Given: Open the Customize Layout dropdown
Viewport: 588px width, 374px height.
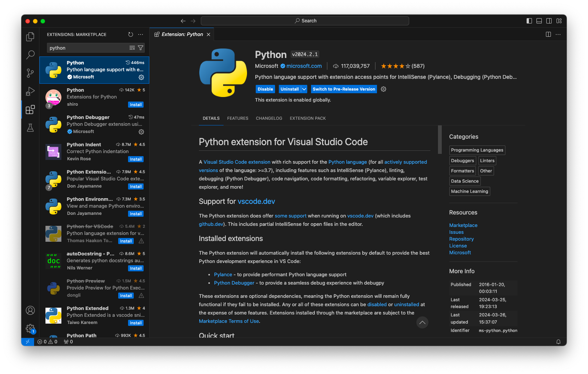Looking at the screenshot, I should 559,21.
